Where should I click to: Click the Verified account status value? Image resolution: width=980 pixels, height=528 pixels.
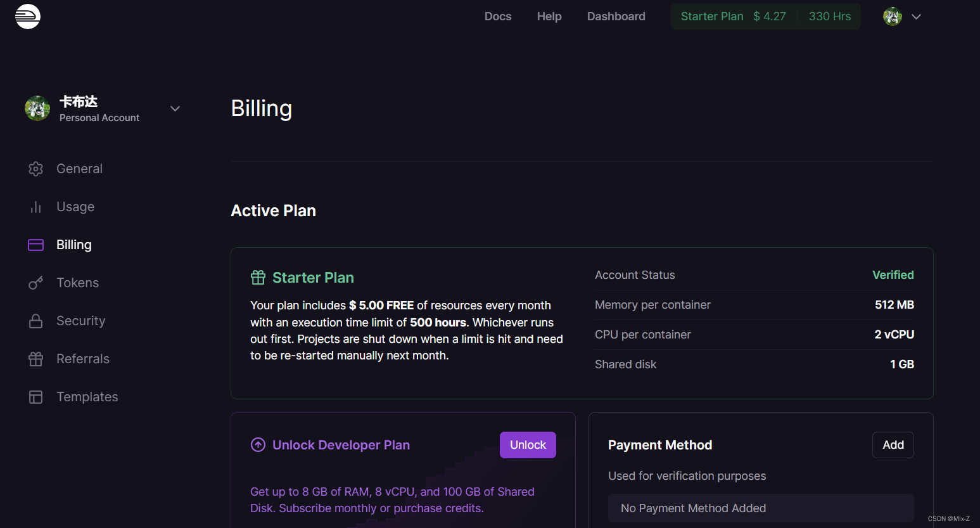click(893, 275)
